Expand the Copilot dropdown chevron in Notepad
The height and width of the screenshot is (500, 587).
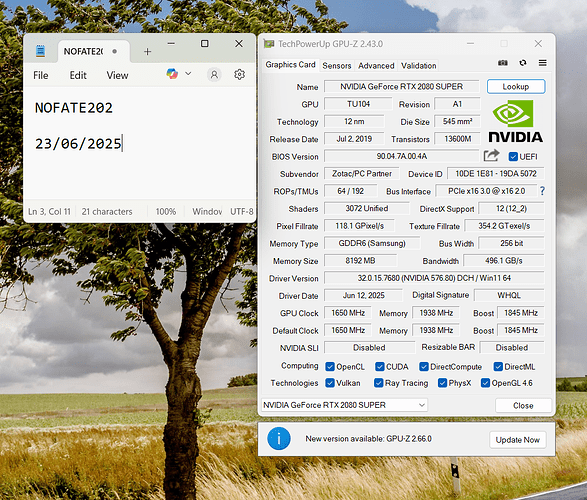[188, 73]
